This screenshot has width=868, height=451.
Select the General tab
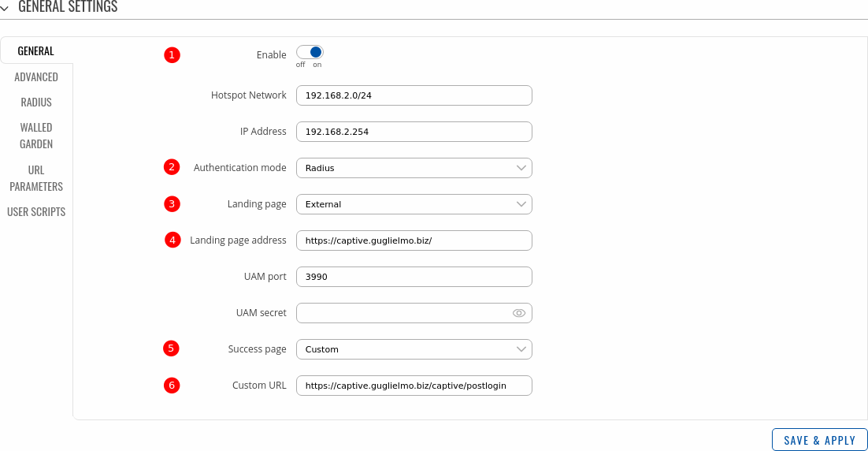(36, 51)
